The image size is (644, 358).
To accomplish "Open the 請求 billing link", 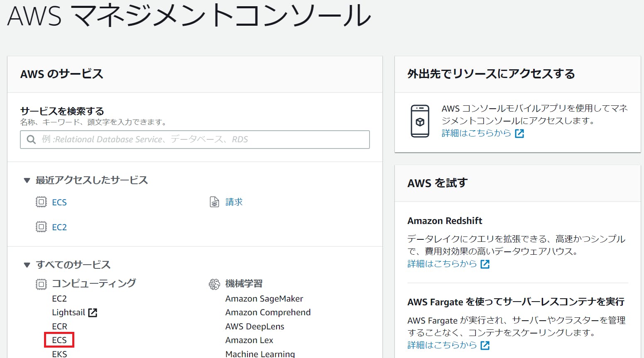I will click(234, 202).
